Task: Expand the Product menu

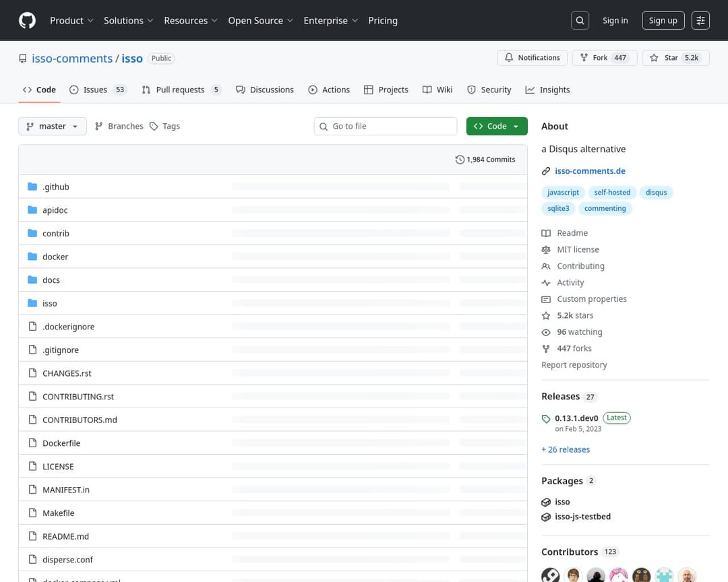Action: [x=71, y=20]
